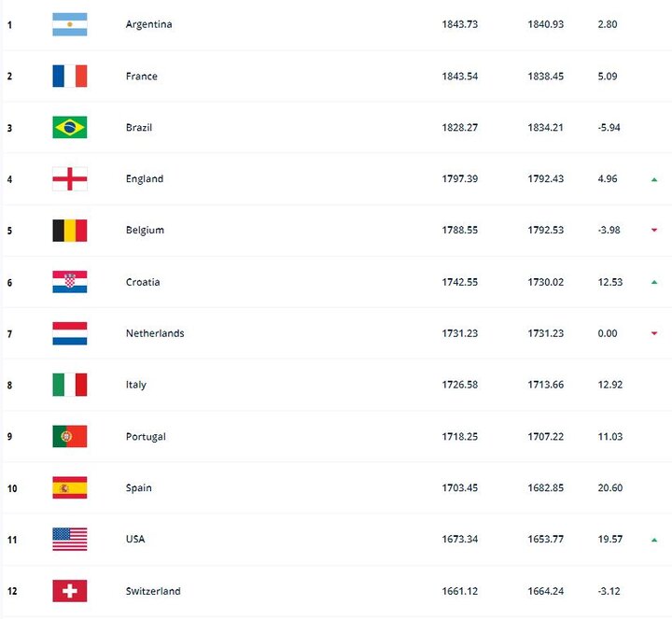This screenshot has height=619, width=672.
Task: Select the Brazil flag icon
Action: click(x=70, y=127)
